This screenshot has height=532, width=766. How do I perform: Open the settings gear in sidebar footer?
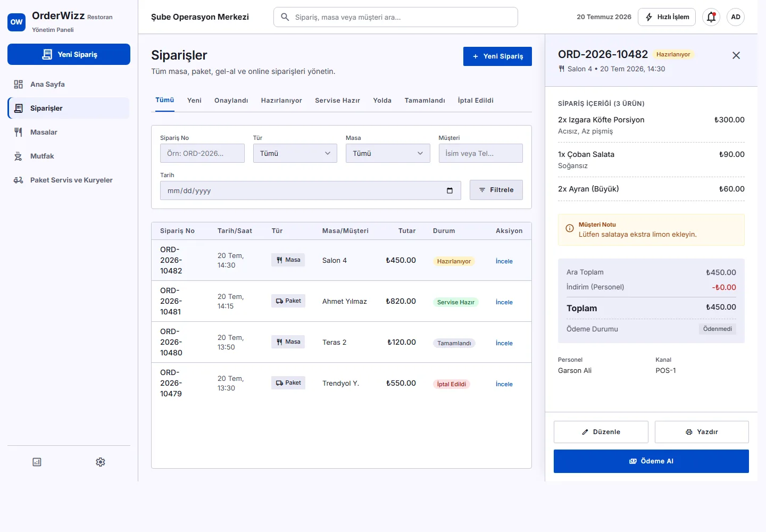[x=101, y=462]
